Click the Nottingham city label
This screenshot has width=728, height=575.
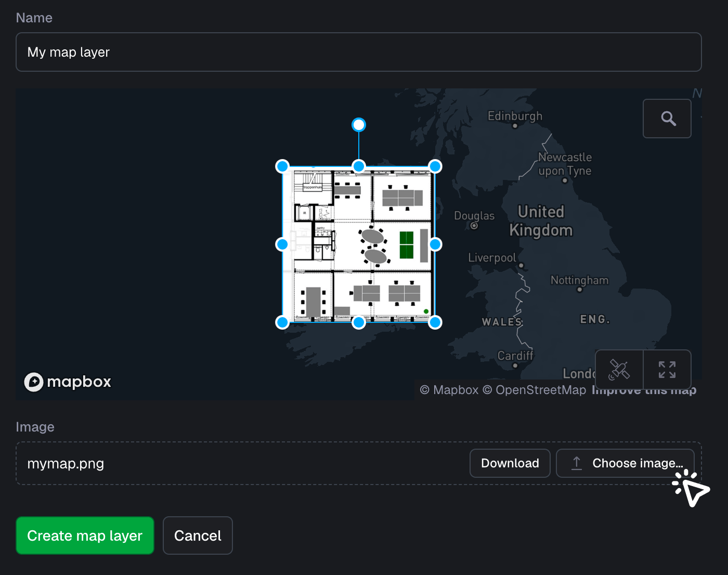(x=579, y=280)
